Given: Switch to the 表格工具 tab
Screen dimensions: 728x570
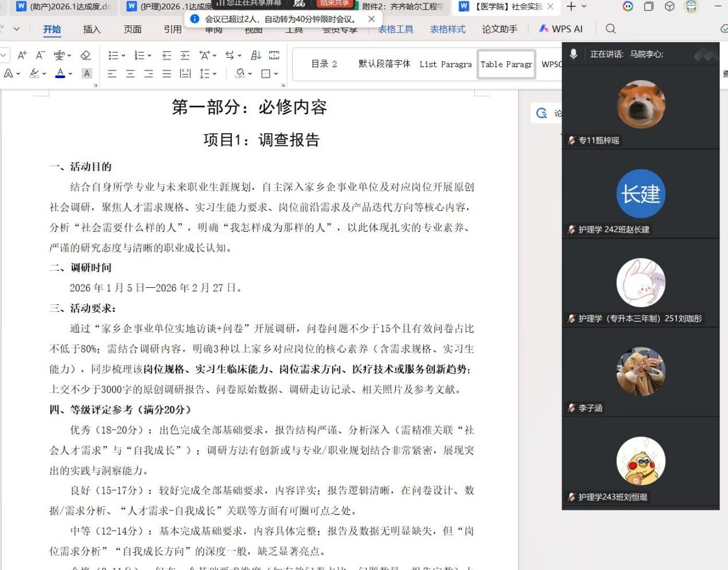Looking at the screenshot, I should coord(395,29).
